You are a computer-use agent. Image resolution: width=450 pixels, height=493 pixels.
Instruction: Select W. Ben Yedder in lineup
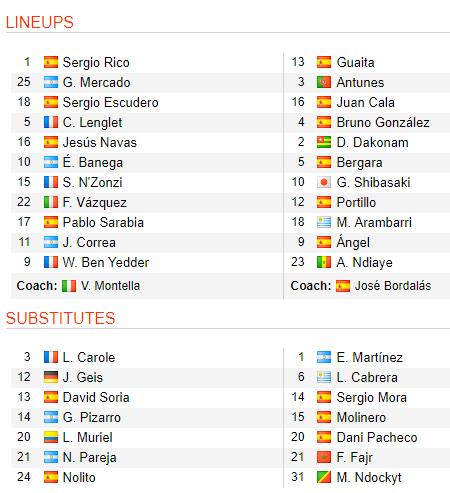coord(106,262)
